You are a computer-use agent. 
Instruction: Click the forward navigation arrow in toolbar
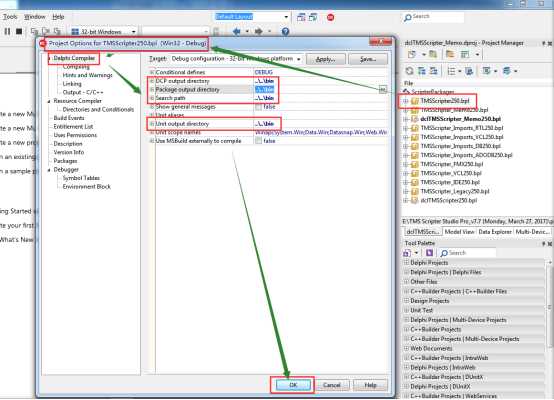coord(259,31)
